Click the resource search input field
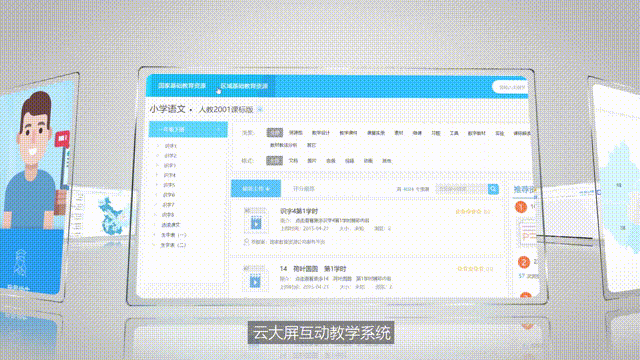Screen dimensions: 640x360 [462, 189]
